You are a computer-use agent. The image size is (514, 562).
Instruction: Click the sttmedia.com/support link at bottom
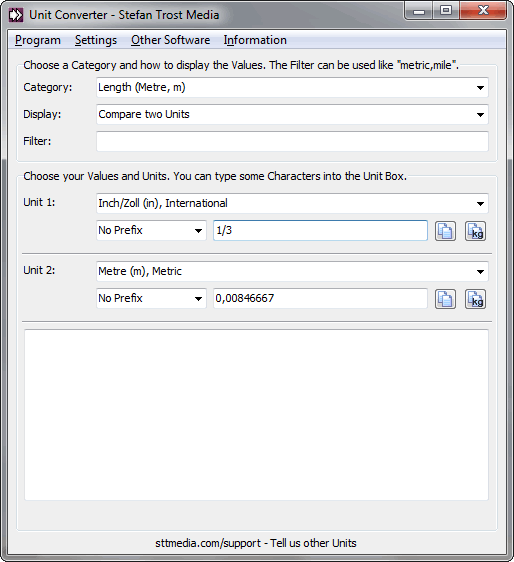click(256, 543)
